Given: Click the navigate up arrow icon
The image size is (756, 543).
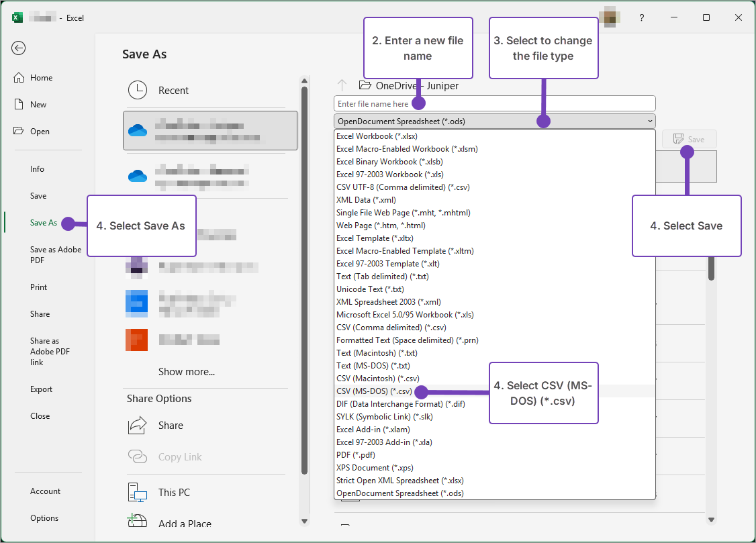Looking at the screenshot, I should [342, 85].
